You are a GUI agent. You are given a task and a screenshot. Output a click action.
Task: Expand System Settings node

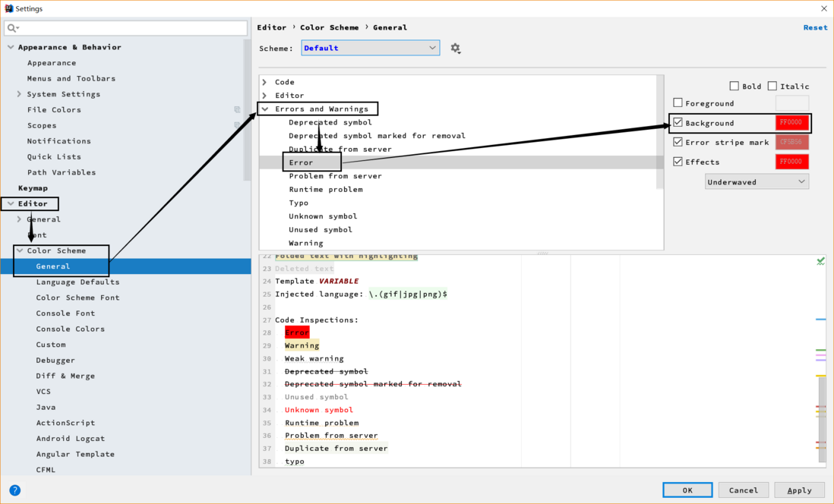[19, 94]
